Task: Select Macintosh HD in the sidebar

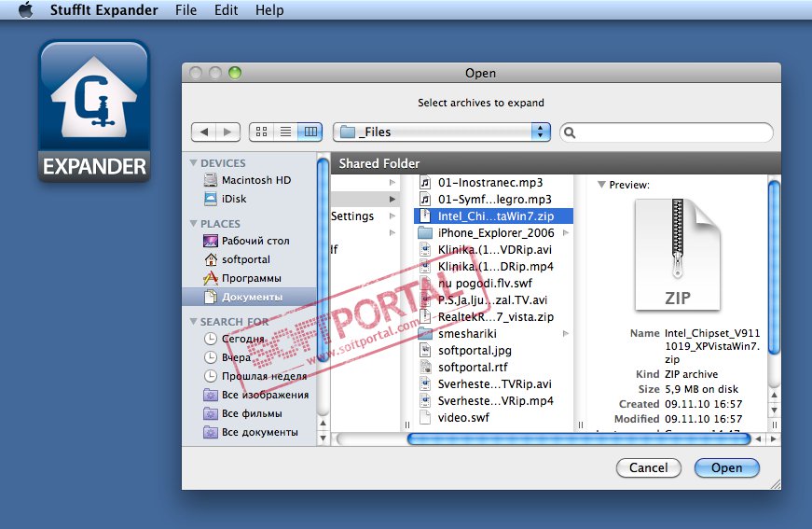Action: (247, 180)
